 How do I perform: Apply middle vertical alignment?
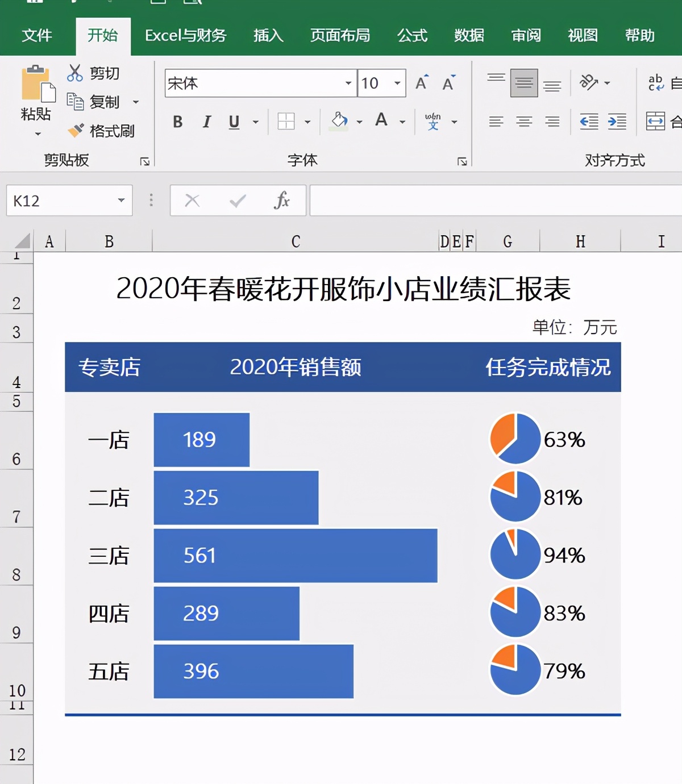(523, 84)
